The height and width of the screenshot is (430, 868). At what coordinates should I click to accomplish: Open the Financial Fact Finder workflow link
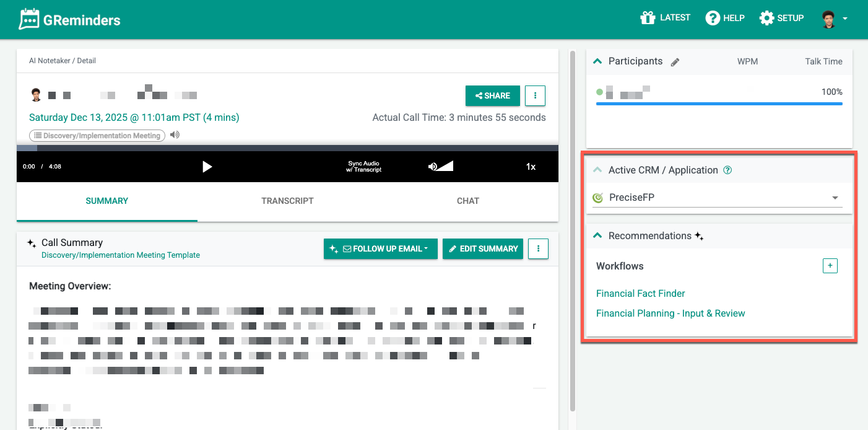coord(640,294)
